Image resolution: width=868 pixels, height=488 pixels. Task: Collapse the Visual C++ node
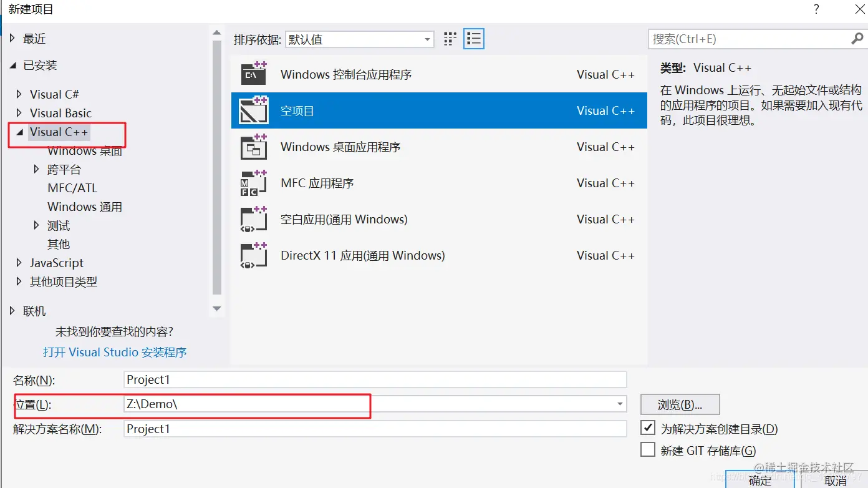point(19,132)
